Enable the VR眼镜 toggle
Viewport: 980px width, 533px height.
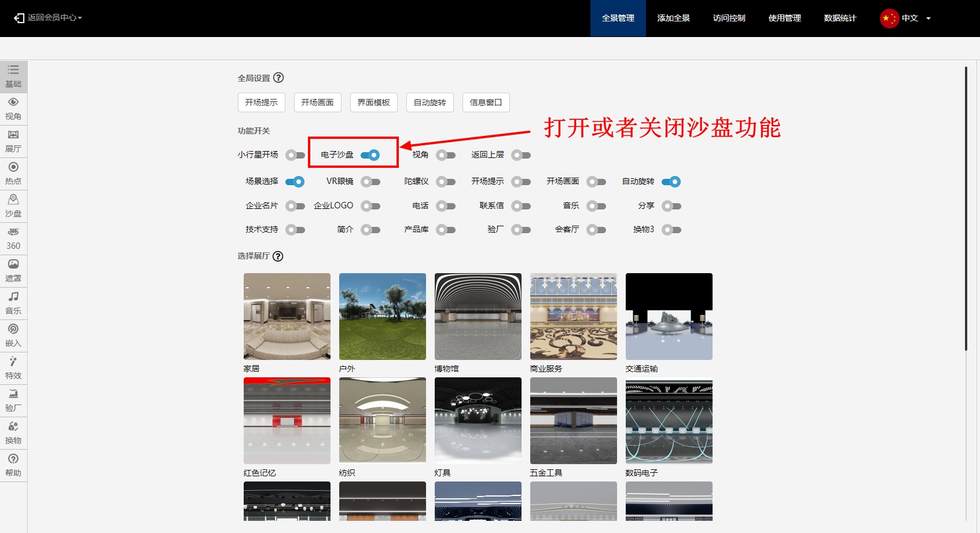pos(370,182)
